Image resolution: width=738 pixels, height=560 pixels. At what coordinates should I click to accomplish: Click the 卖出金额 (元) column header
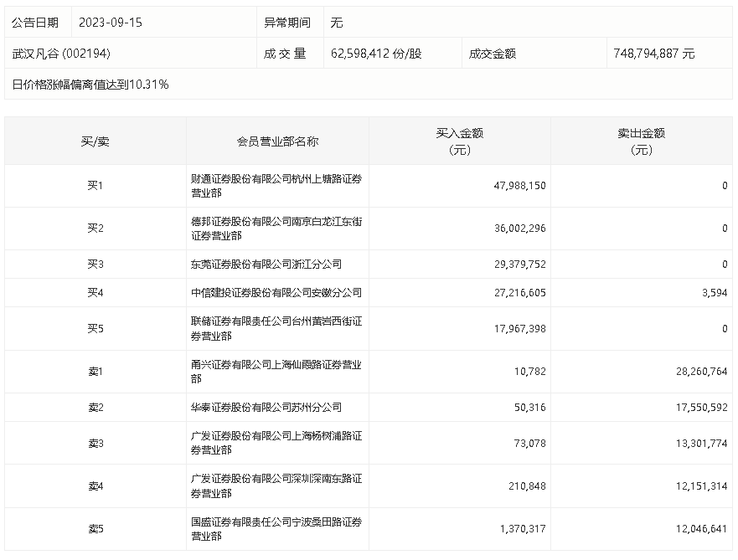pyautogui.click(x=641, y=141)
